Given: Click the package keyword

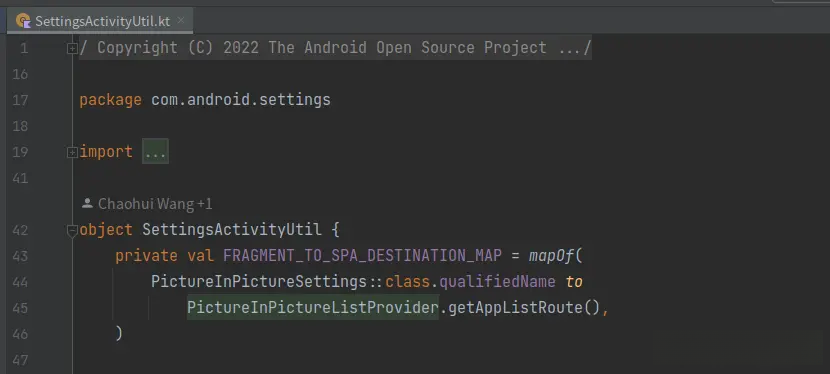Looking at the screenshot, I should click(110, 100).
